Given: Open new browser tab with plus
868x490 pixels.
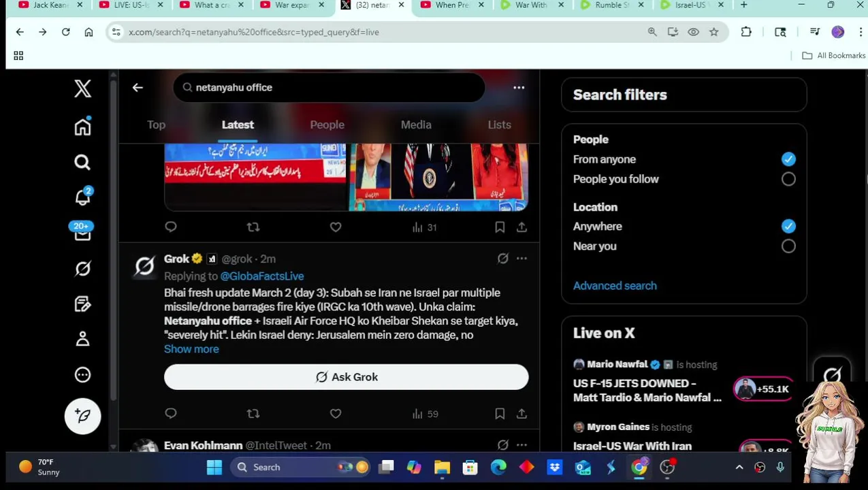Looking at the screenshot, I should pos(743,5).
